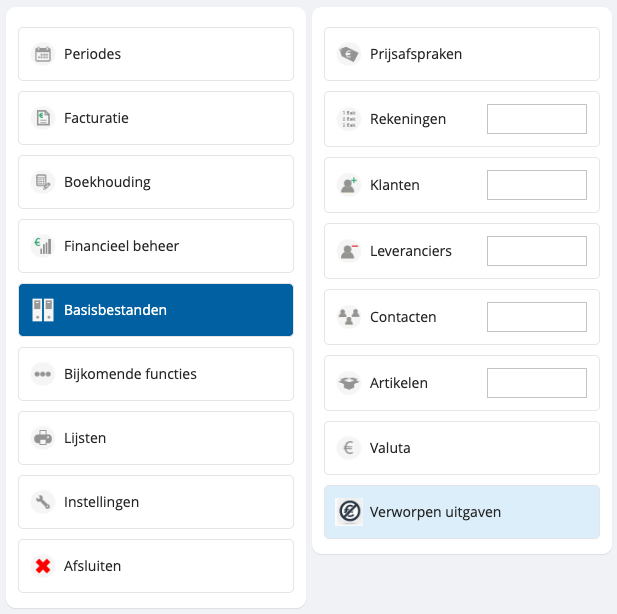
Task: Click the Bijkomende functies dots icon
Action: [x=43, y=374]
